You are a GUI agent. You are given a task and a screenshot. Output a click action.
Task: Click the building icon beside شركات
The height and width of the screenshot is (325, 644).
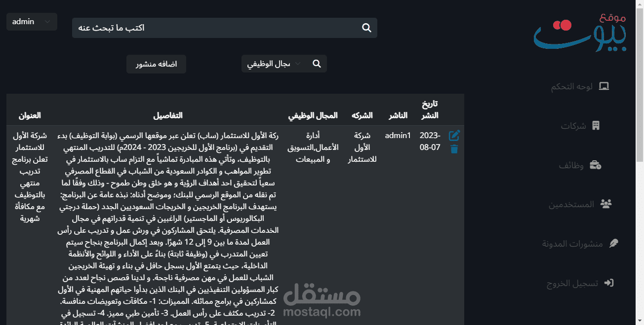(x=596, y=126)
